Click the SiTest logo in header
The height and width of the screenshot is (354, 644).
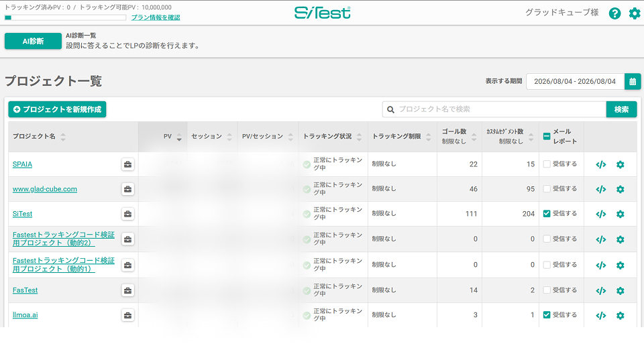pos(323,13)
